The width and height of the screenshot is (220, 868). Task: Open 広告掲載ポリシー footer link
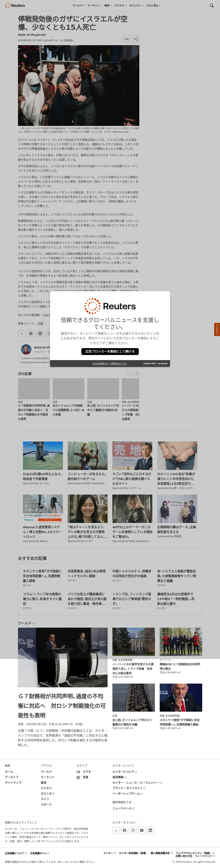(x=40, y=853)
